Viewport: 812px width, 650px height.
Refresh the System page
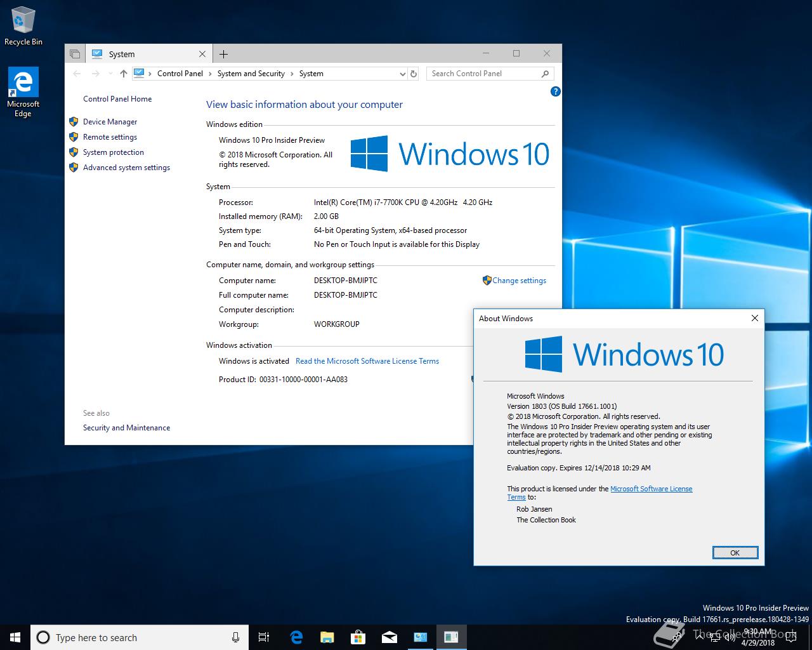pyautogui.click(x=414, y=74)
